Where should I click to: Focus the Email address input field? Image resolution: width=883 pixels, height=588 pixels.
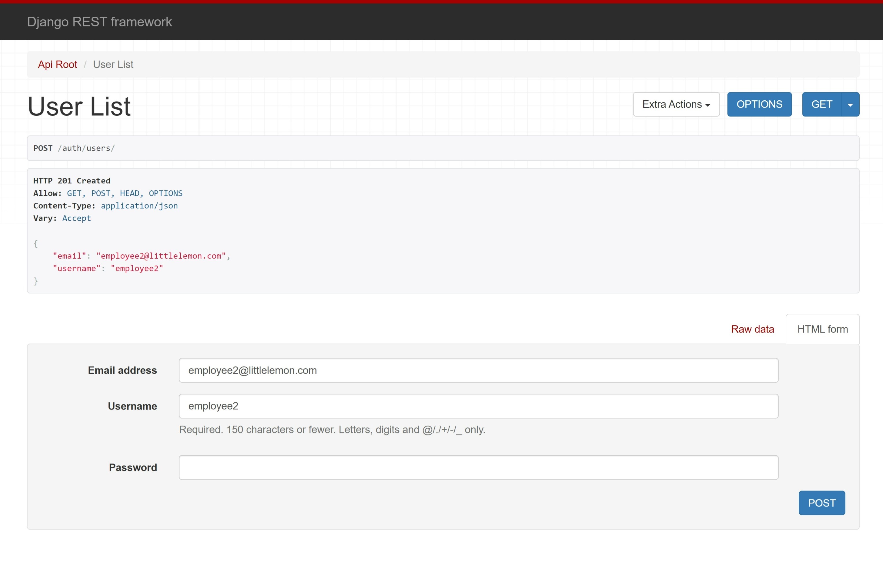pyautogui.click(x=478, y=370)
